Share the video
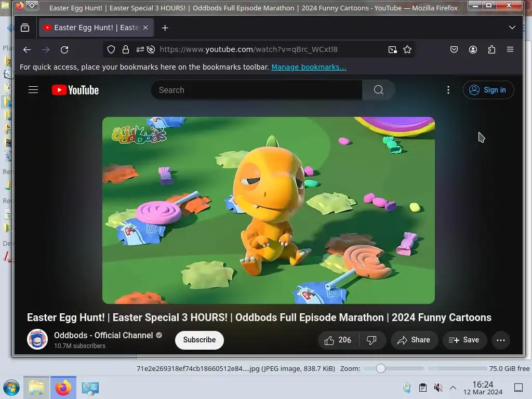The height and width of the screenshot is (399, 532). pyautogui.click(x=414, y=340)
